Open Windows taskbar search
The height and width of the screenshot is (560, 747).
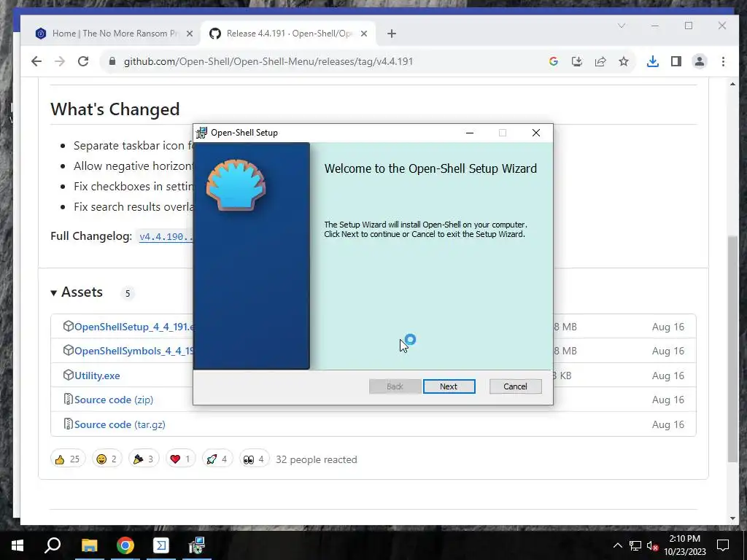tap(53, 545)
